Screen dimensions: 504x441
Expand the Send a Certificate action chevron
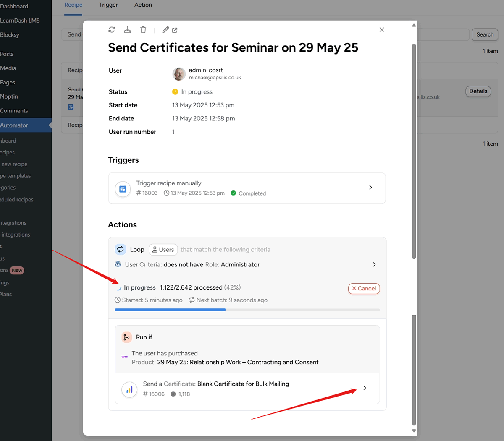tap(365, 388)
